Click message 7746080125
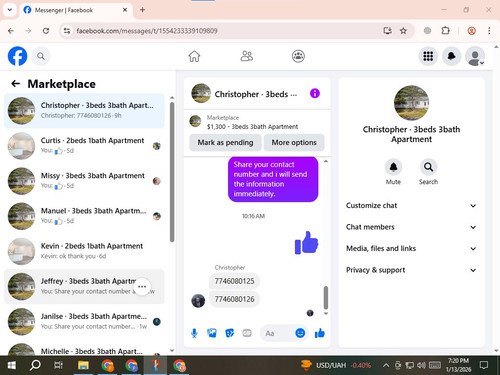500x375 pixels. [234, 281]
